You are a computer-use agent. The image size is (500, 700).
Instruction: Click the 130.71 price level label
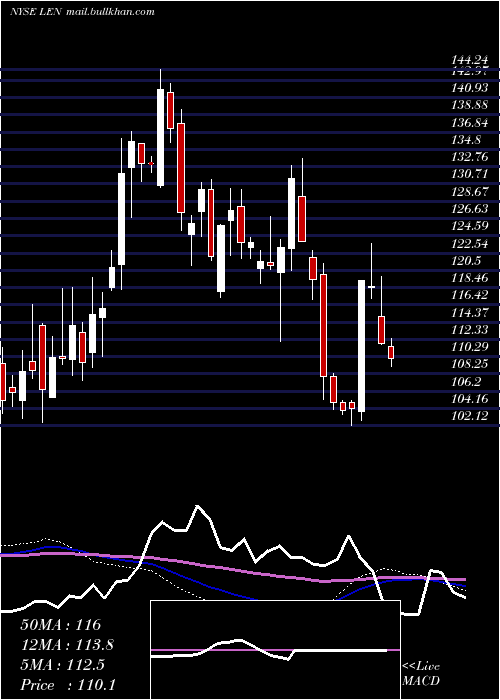pyautogui.click(x=469, y=174)
